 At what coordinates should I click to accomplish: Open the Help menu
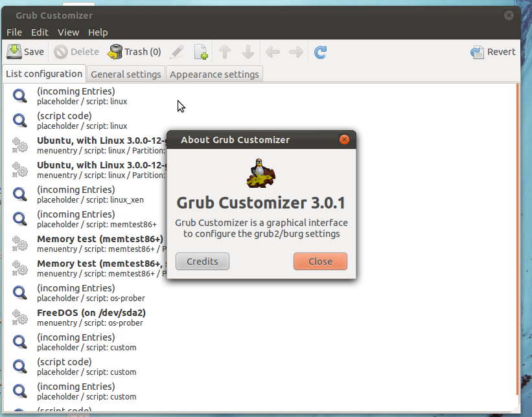pos(98,32)
